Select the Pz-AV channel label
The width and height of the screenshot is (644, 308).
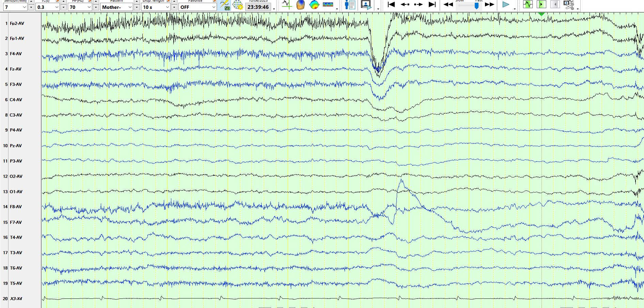point(16,146)
